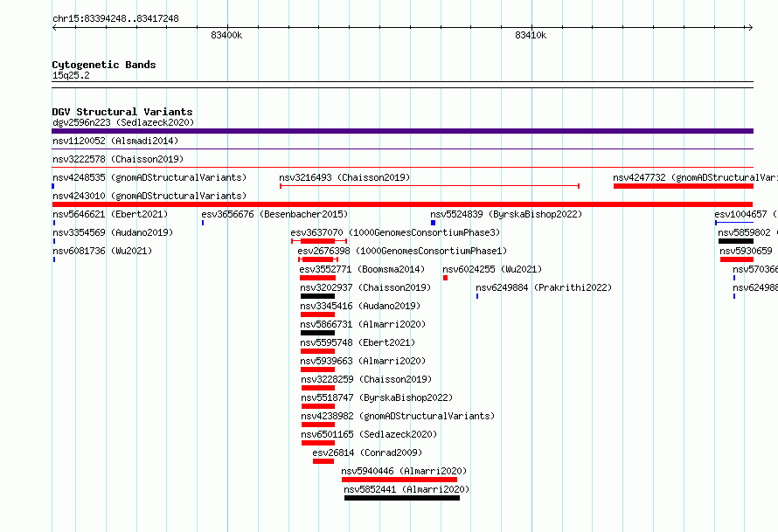
Task: Click the 83410k ruler tick label
Action: 531,35
